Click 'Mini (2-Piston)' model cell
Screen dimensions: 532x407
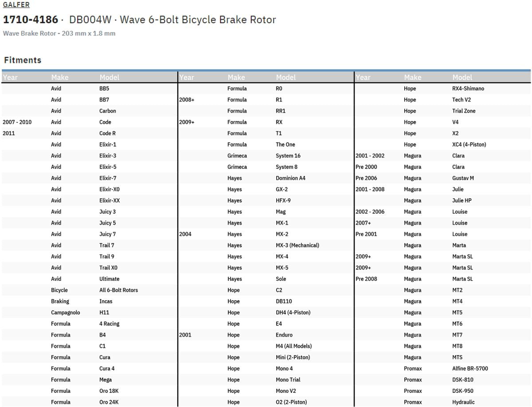tap(293, 357)
